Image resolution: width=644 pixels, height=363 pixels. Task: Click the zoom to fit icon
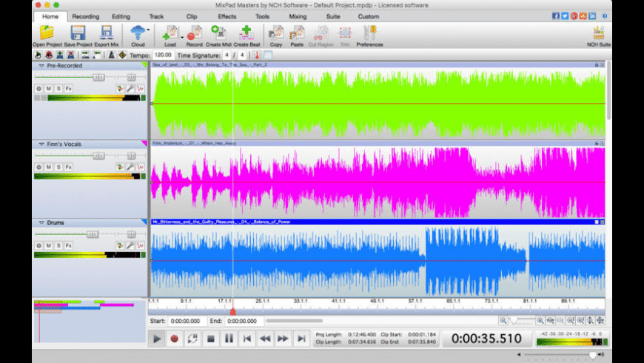[x=600, y=320]
